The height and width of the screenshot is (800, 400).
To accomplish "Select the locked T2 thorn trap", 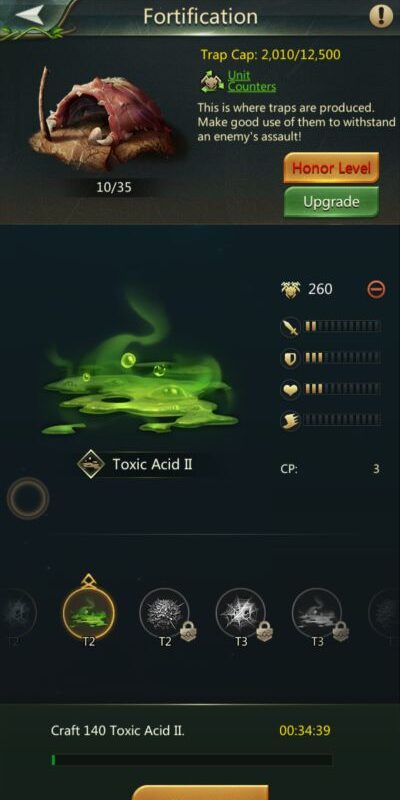I will click(x=165, y=614).
